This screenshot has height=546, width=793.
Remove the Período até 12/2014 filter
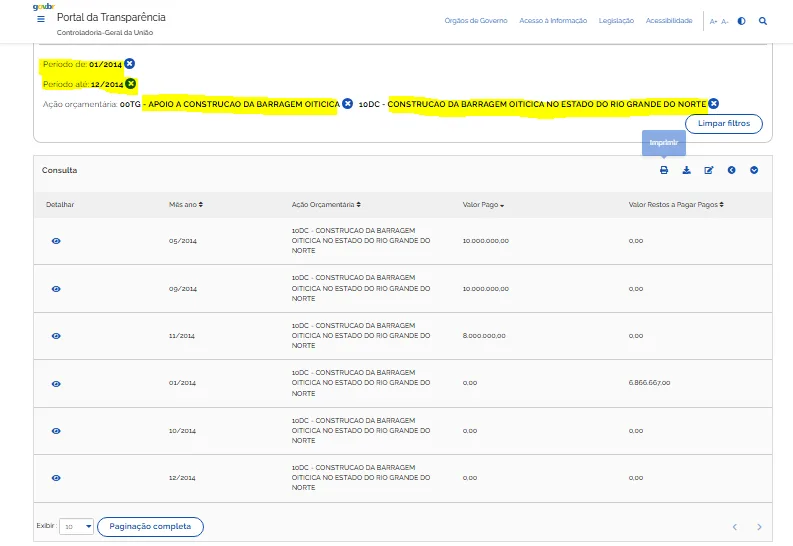pos(130,83)
